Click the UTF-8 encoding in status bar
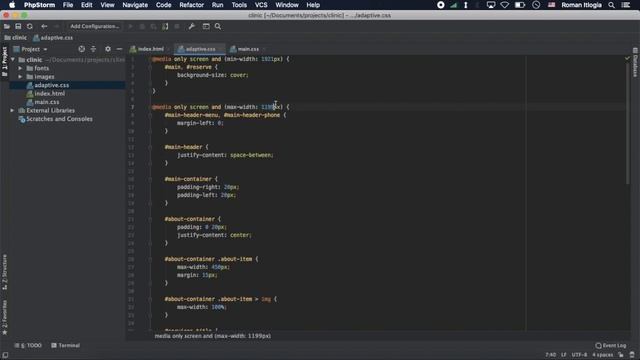The width and height of the screenshot is (640, 360). [x=579, y=355]
